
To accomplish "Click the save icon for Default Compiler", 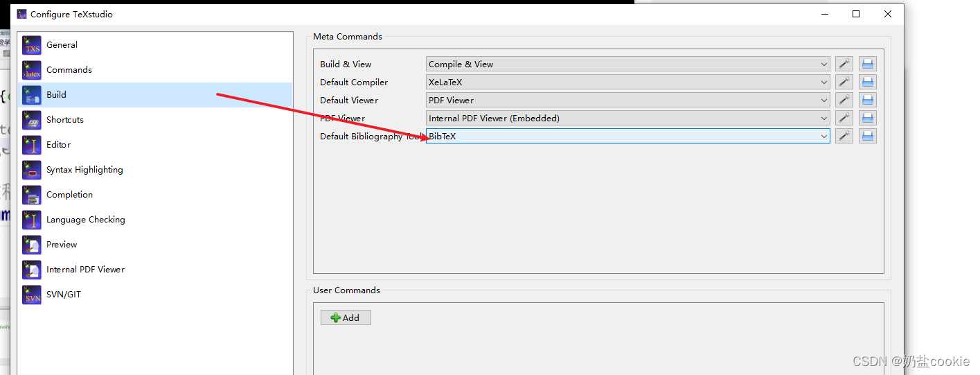I will (x=868, y=82).
